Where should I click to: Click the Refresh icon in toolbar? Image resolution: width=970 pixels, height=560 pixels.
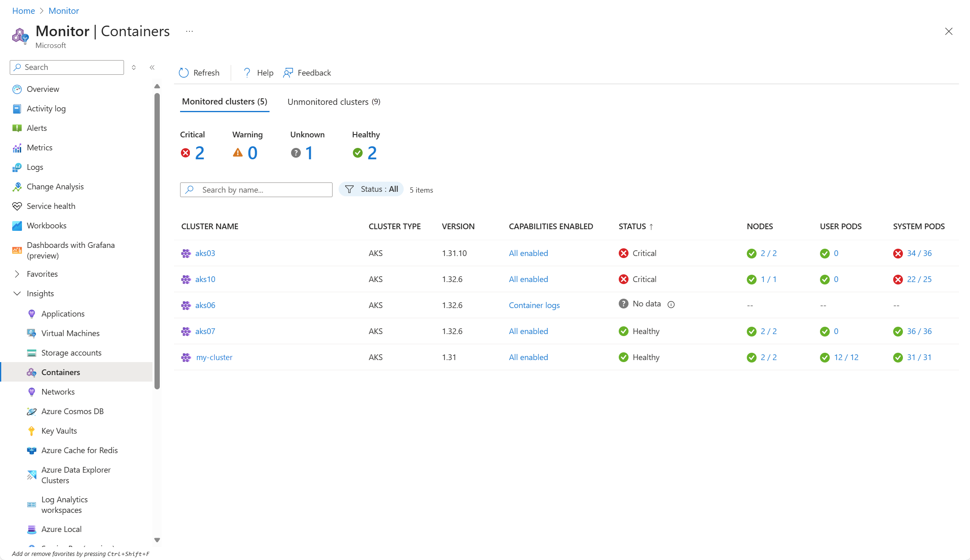[184, 73]
